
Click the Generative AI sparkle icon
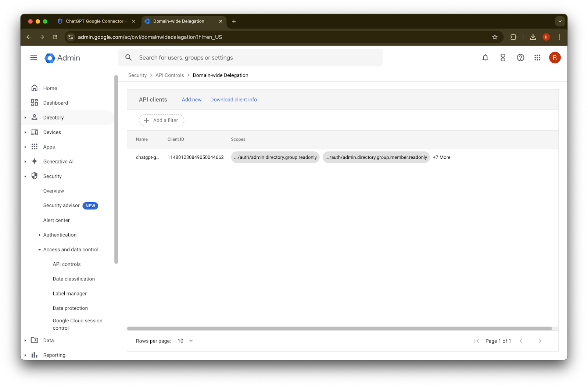tap(35, 161)
